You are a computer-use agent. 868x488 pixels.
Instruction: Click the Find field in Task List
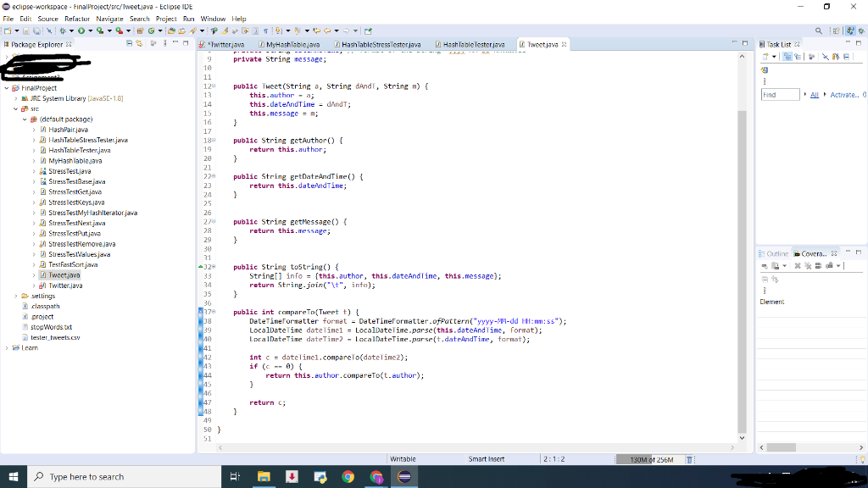780,95
